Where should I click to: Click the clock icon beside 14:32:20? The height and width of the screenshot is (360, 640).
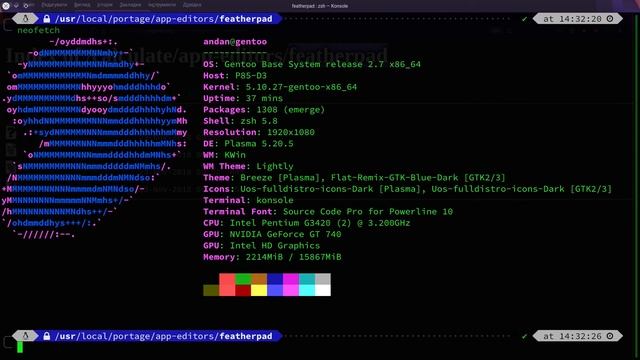click(x=610, y=19)
